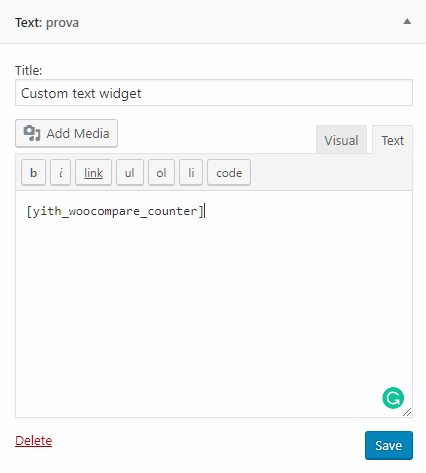Wrap selection using the code button

229,172
